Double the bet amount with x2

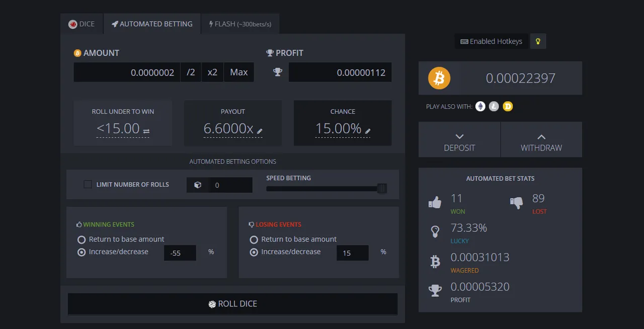click(x=212, y=72)
